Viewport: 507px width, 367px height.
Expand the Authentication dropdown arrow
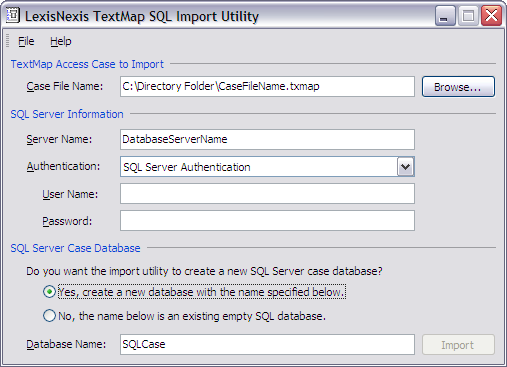pos(405,167)
